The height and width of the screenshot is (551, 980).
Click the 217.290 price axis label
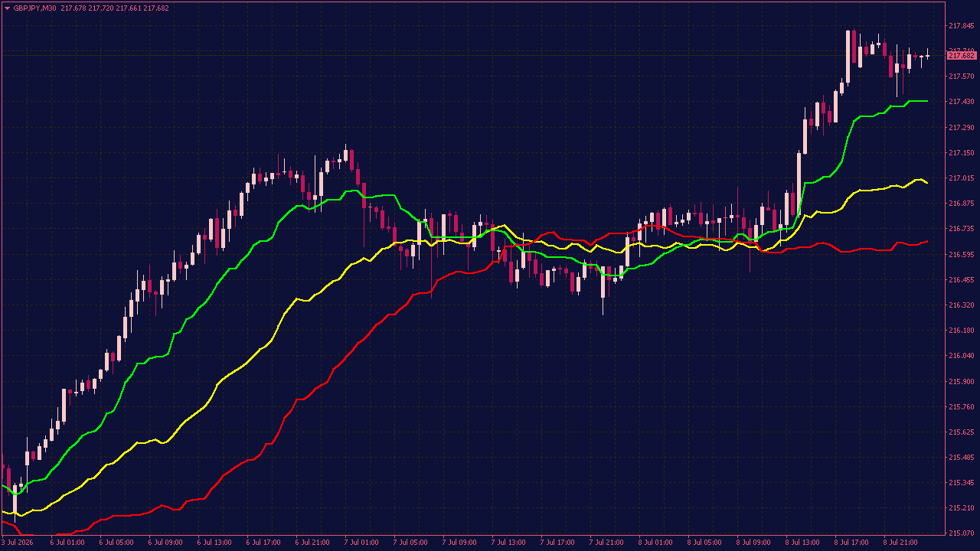(x=961, y=127)
